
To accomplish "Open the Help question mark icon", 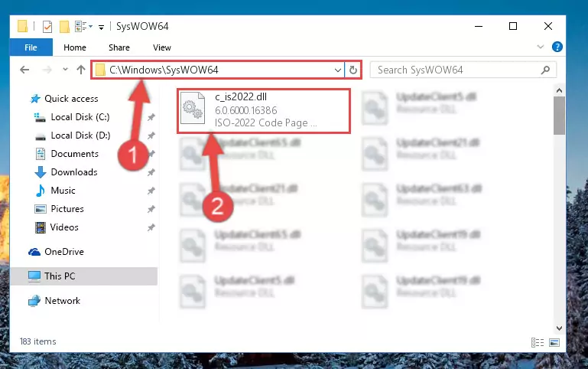I will (557, 47).
